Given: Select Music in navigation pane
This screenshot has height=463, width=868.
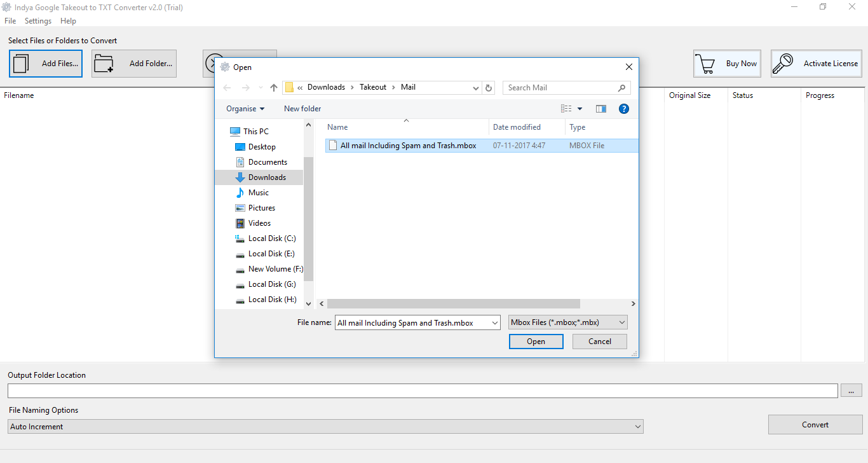Looking at the screenshot, I should [259, 193].
